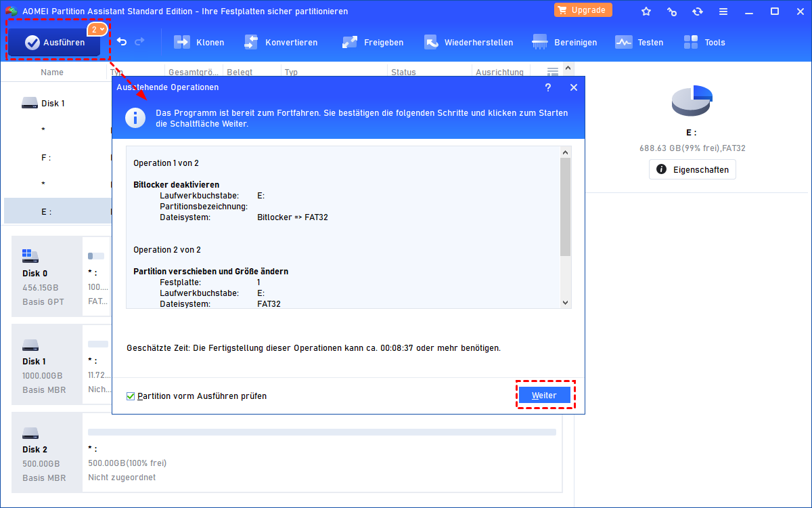
Task: Open the Freigeben toolbar item
Action: (372, 42)
